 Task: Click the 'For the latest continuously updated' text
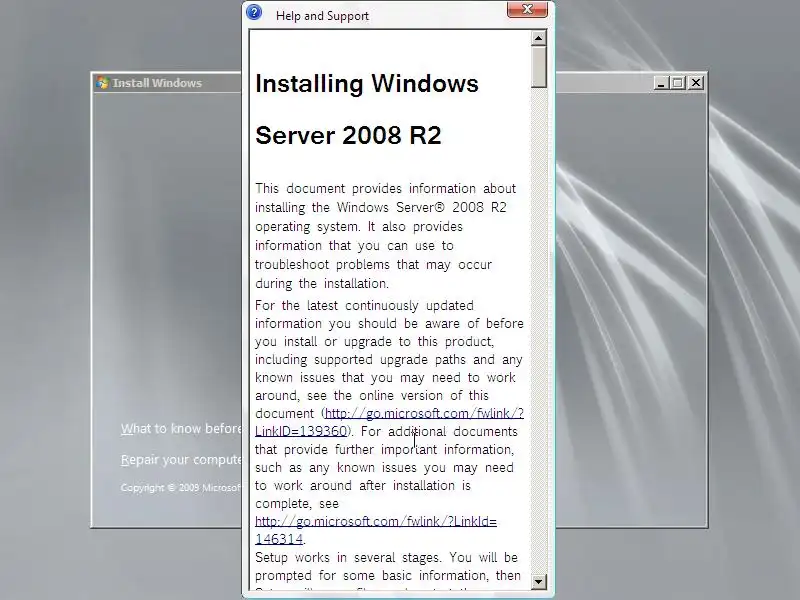(364, 306)
